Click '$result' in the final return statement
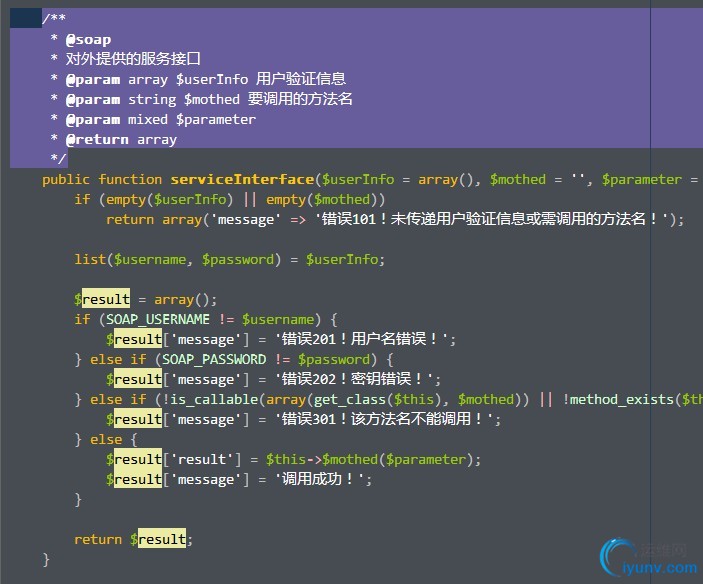Viewport: 703px width, 584px height. pos(158,539)
